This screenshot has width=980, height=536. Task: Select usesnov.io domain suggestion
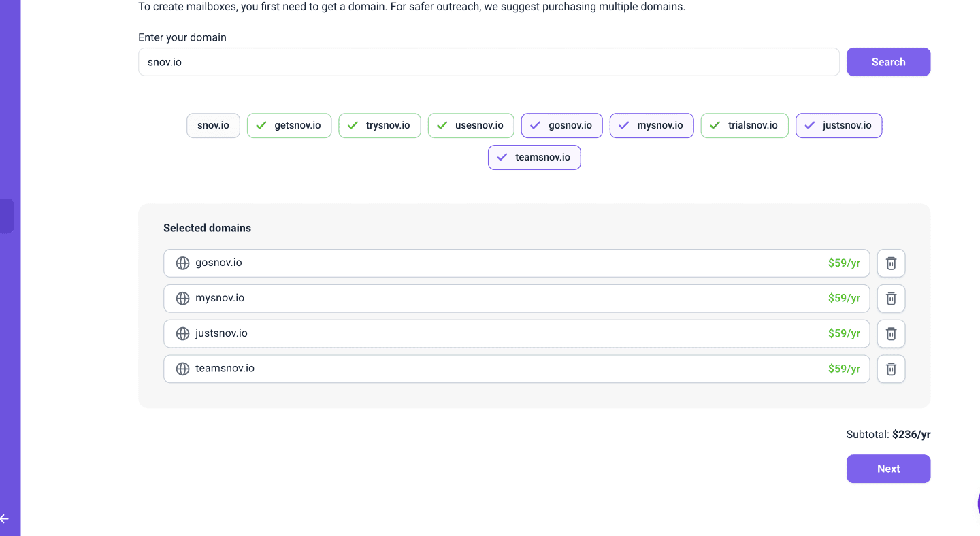tap(470, 126)
